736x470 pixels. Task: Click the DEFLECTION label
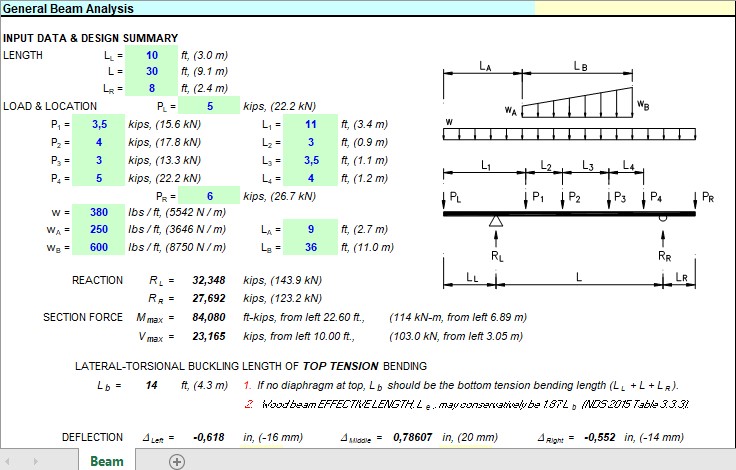click(x=92, y=437)
